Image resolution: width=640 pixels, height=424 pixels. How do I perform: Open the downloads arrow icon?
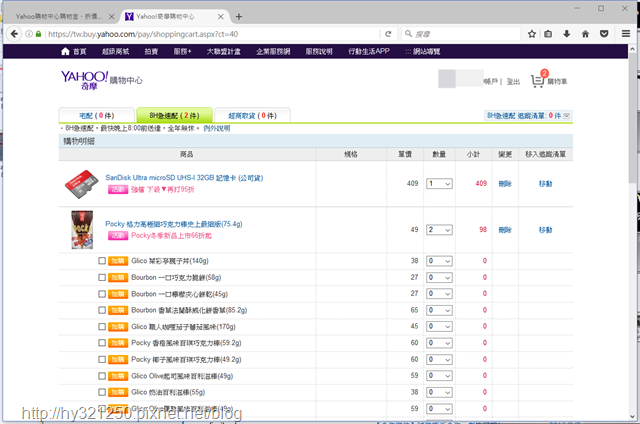[x=567, y=34]
